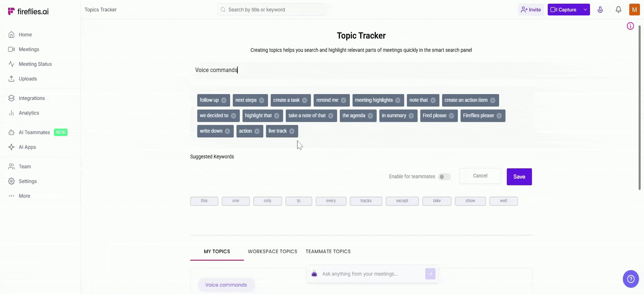This screenshot has width=644, height=294.
Task: Open Meeting Status in the sidebar
Action: [x=35, y=64]
